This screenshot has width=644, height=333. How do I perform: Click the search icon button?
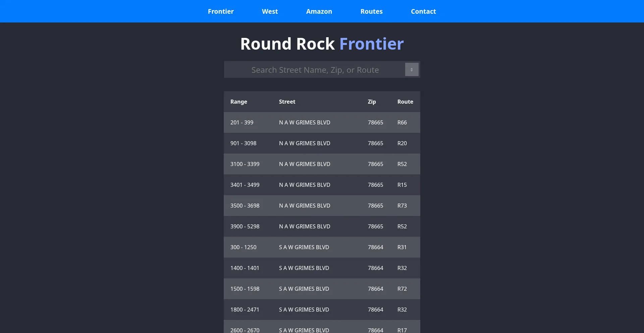[412, 69]
